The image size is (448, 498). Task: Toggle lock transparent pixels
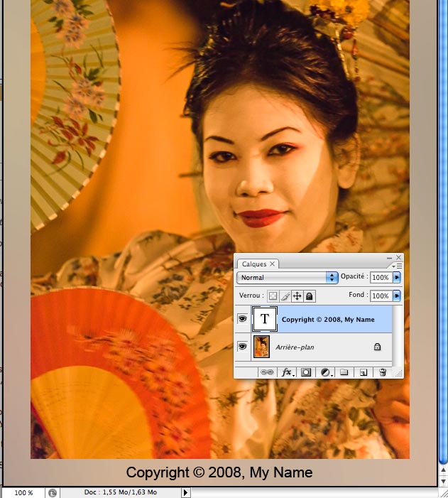point(273,296)
